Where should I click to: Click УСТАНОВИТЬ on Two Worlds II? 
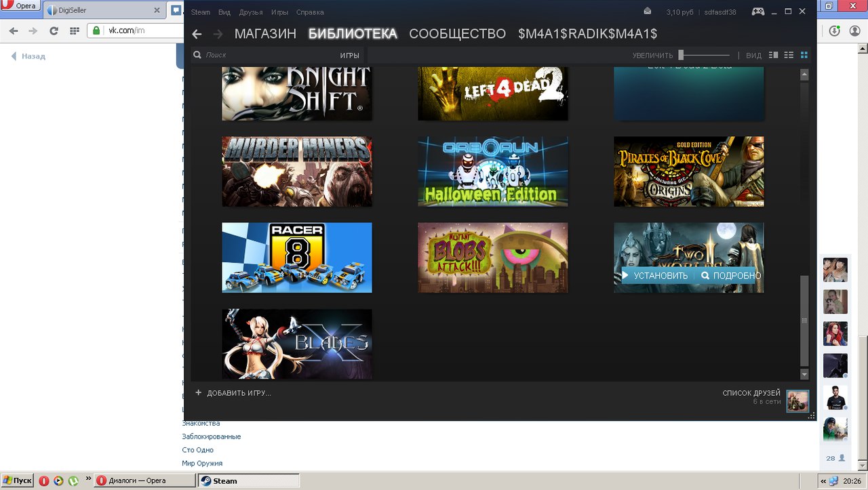(x=654, y=276)
